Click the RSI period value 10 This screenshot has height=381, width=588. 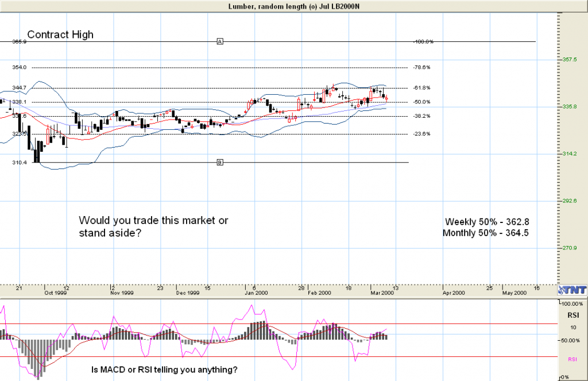point(572,328)
